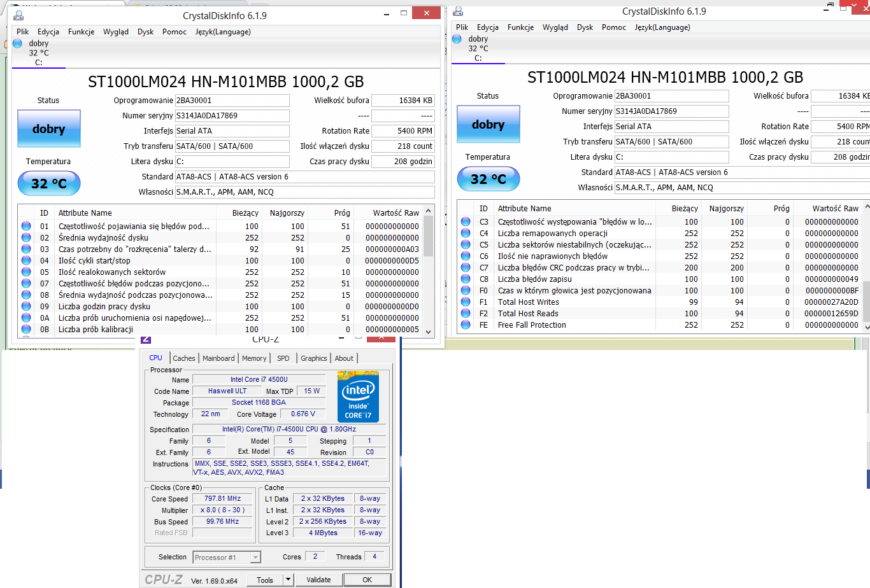The width and height of the screenshot is (870, 588).
Task: Click 'Wartość Raw' column header in left window
Action: coord(396,213)
